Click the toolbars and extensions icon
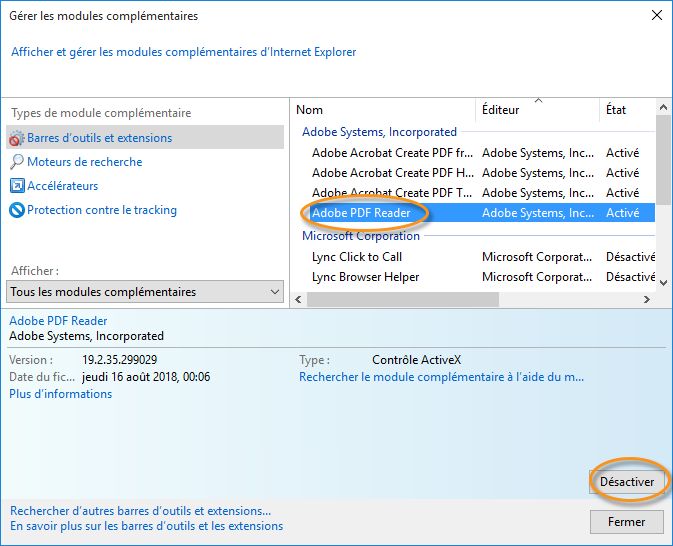This screenshot has width=673, height=546. 16,138
